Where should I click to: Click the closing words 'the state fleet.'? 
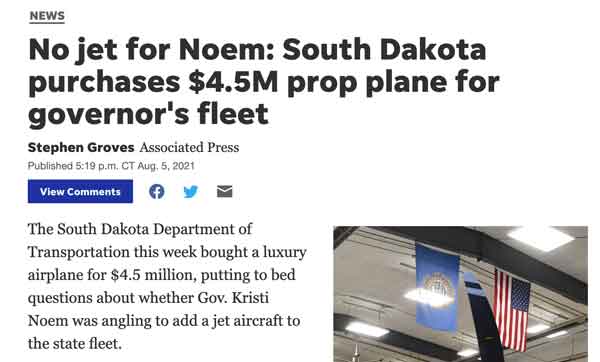(75, 344)
